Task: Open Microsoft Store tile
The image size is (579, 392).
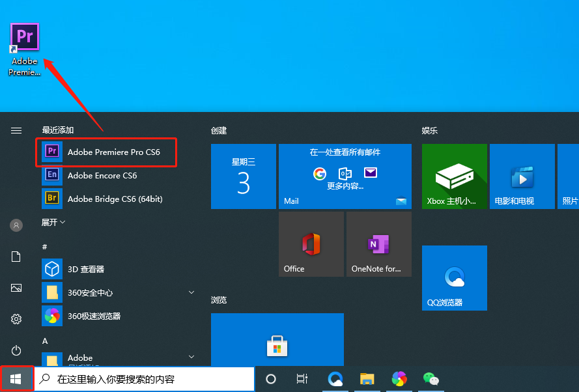Action: (277, 340)
